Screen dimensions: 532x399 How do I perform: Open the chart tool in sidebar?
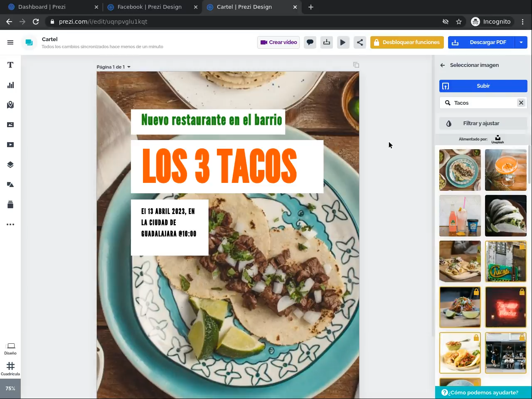(x=10, y=85)
